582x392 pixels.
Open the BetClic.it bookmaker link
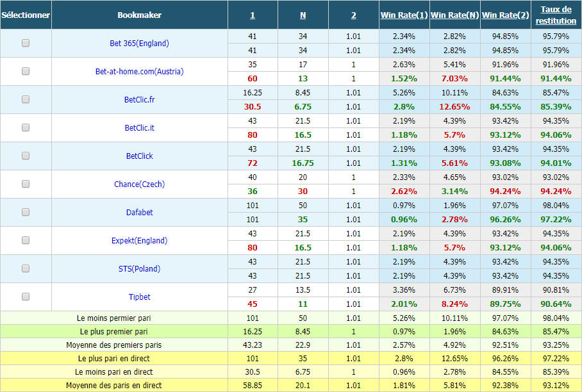point(139,128)
